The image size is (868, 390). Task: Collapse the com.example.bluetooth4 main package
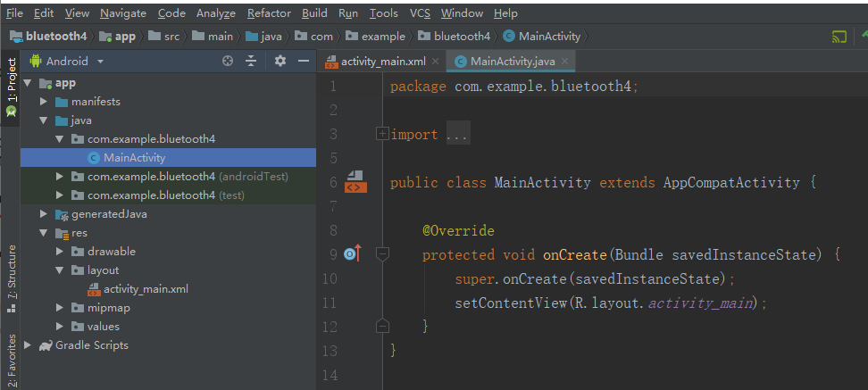[60, 139]
